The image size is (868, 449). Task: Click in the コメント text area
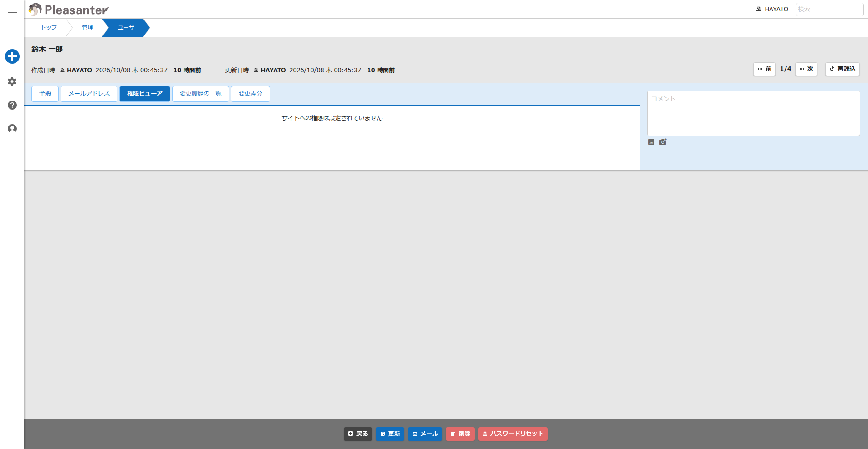tap(754, 113)
